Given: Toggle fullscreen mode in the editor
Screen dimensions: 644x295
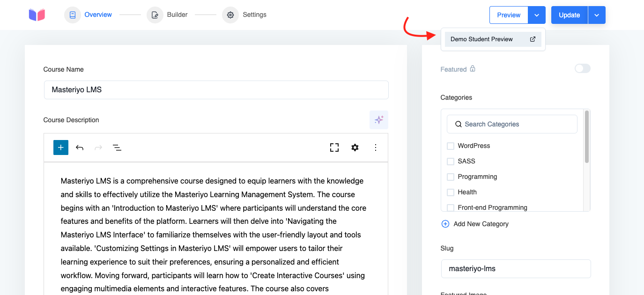Looking at the screenshot, I should click(334, 147).
